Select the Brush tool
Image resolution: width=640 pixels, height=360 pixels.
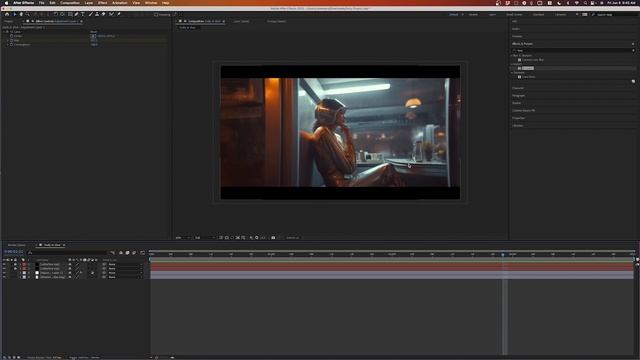[91, 14]
